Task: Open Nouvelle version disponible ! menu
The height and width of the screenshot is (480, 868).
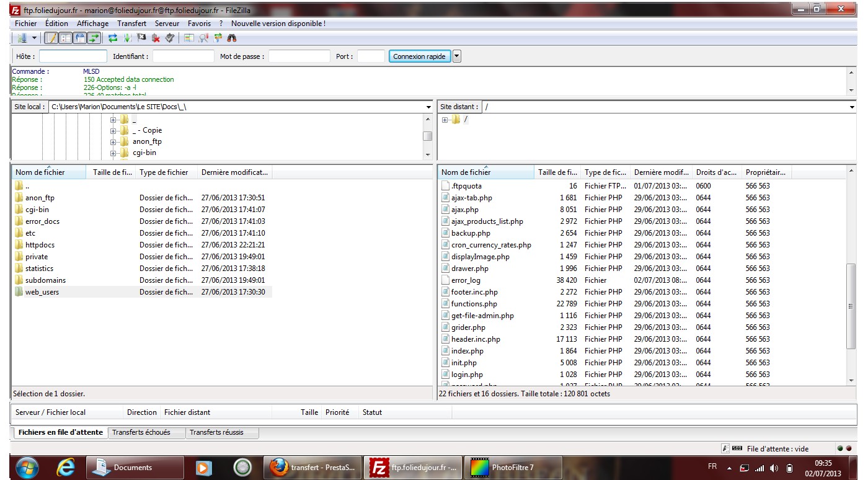Action: coord(278,24)
